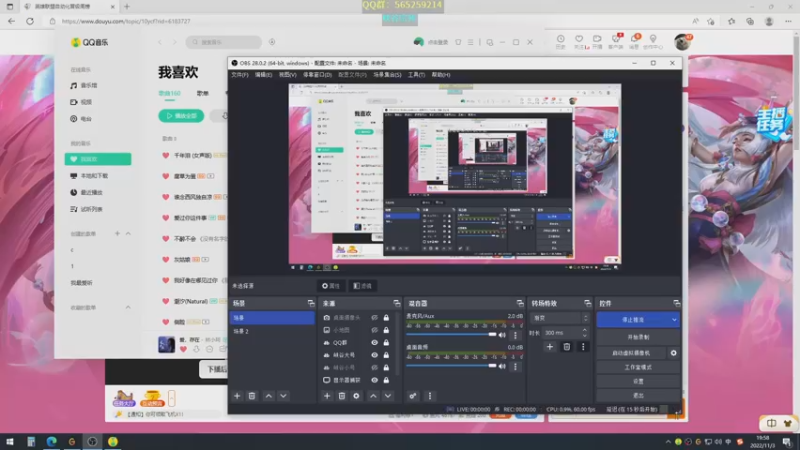Open 帮助(H) menu in OBS
800x450 pixels.
441,75
